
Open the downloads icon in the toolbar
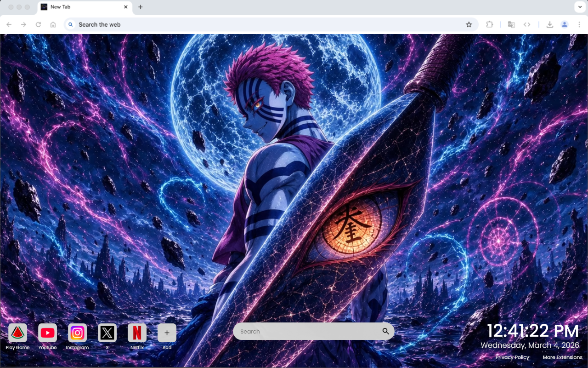[550, 24]
